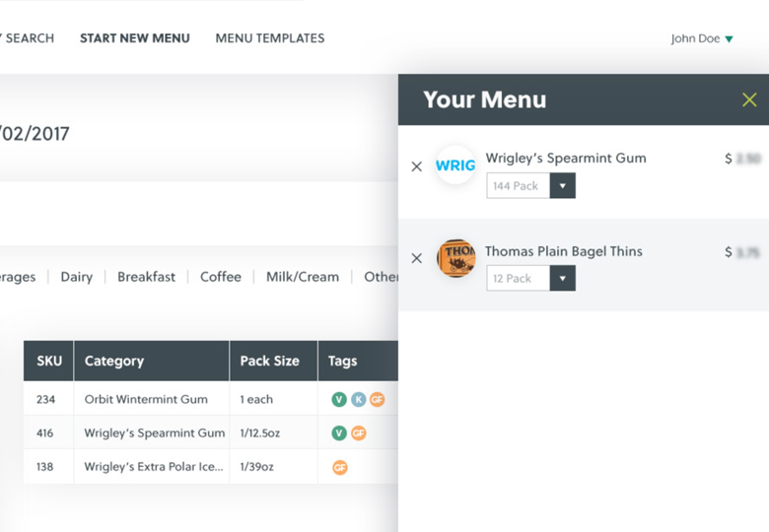Select the Coffee category filter

[221, 277]
